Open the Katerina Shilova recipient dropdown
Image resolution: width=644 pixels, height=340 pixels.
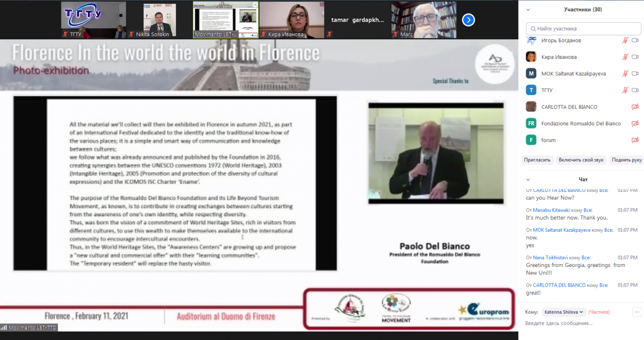pyautogui.click(x=564, y=312)
